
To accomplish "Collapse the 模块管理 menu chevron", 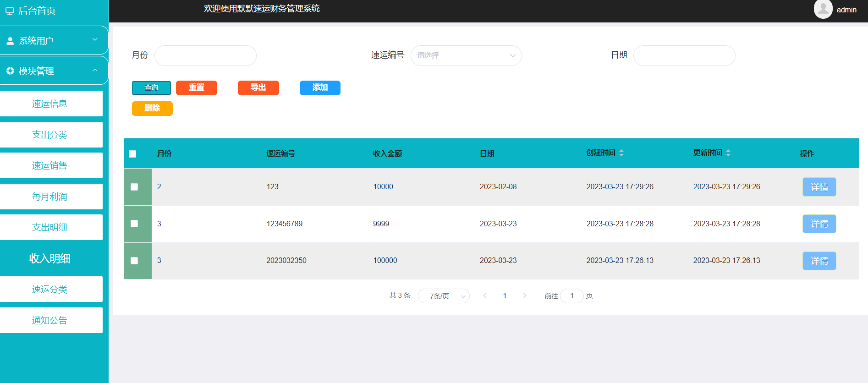I will pos(95,70).
